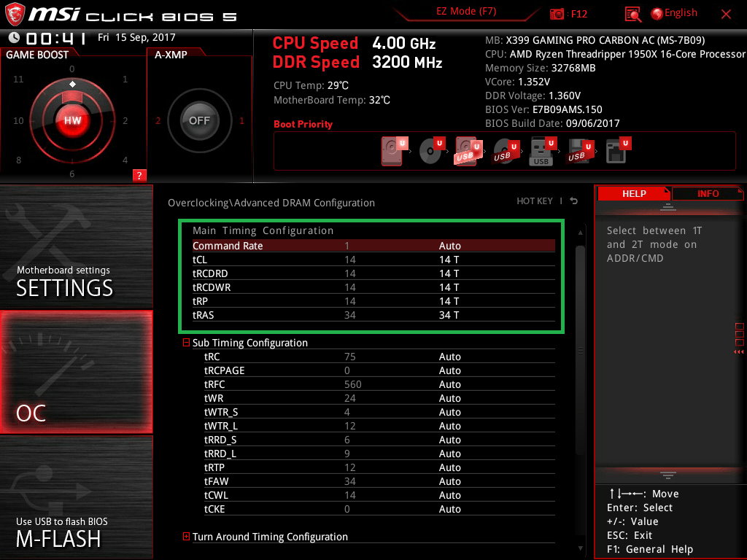Screen dimensions: 747x560
Task: Click the back arrow next to HOT KEY
Action: (x=574, y=201)
